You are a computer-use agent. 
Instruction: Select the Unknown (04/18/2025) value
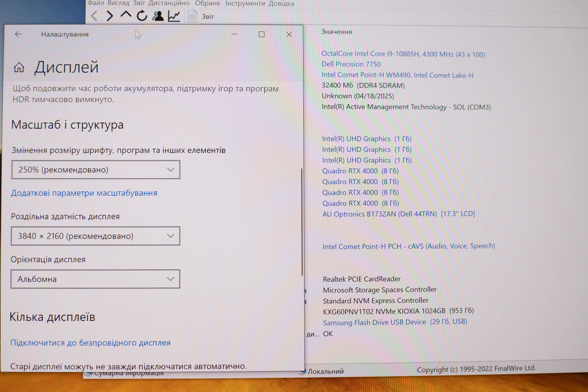pos(358,96)
